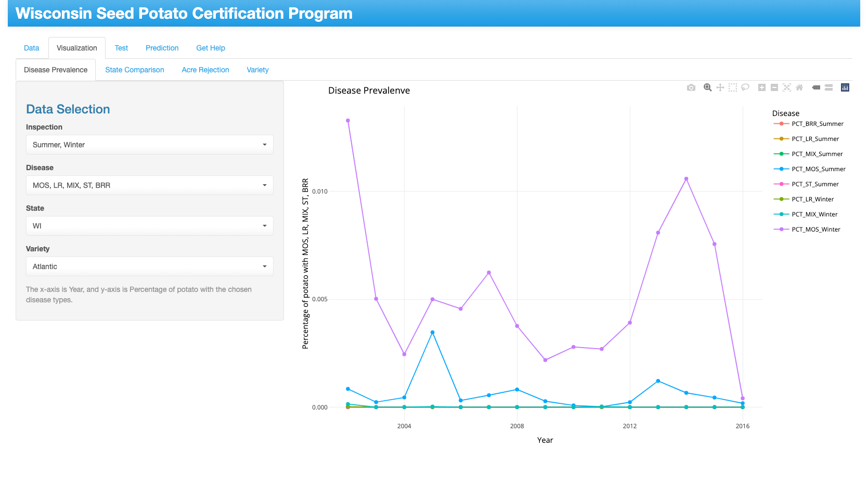Open the Plotly logo link icon
Viewport: 868px width, 499px height.
tap(845, 87)
